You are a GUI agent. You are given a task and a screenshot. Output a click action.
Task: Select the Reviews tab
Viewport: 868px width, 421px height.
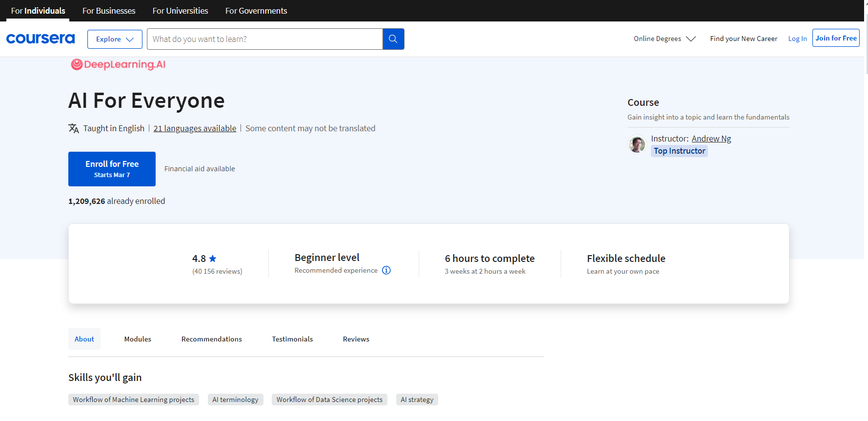[356, 339]
